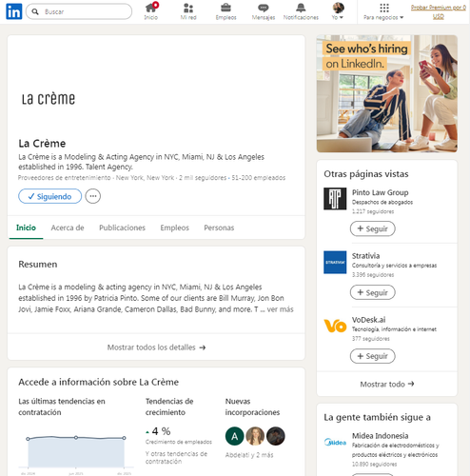Focus the Buscar search field
The image size is (470, 476).
79,11
